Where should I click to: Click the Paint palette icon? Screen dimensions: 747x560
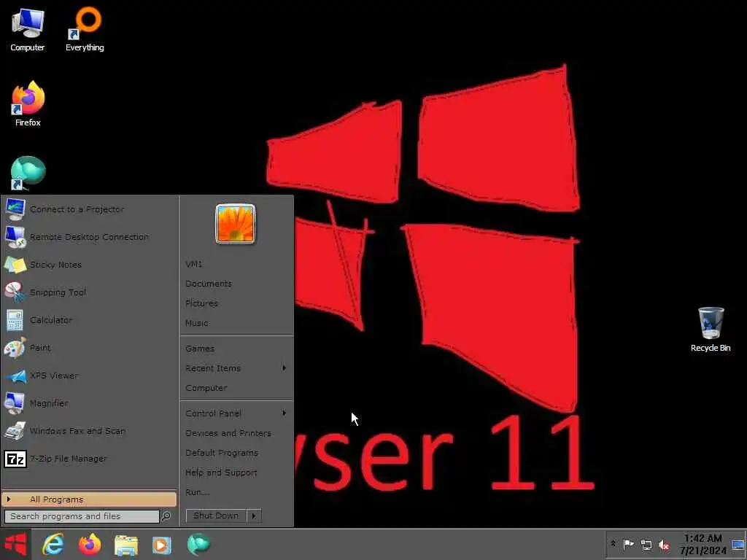pyautogui.click(x=15, y=348)
